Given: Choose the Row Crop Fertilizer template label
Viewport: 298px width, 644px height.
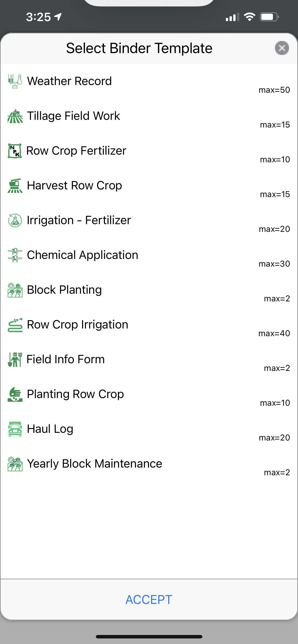Looking at the screenshot, I should pos(77,151).
